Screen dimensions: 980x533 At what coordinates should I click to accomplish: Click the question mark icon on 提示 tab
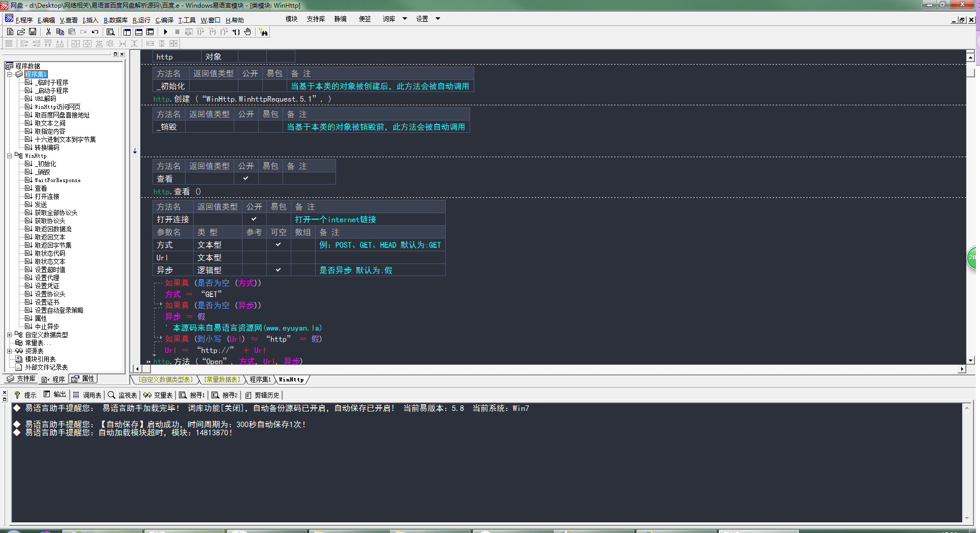coord(17,395)
